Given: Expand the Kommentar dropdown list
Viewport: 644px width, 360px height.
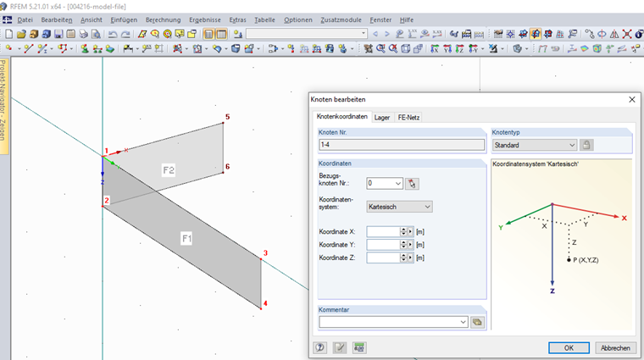Looking at the screenshot, I should (x=464, y=322).
